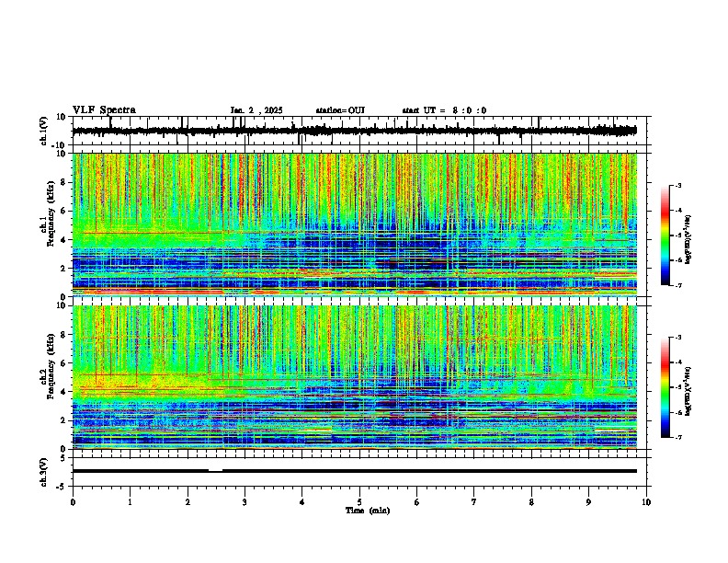Click the ch.1 spectrogram color scale bar
The image size is (728, 563).
tap(665, 236)
